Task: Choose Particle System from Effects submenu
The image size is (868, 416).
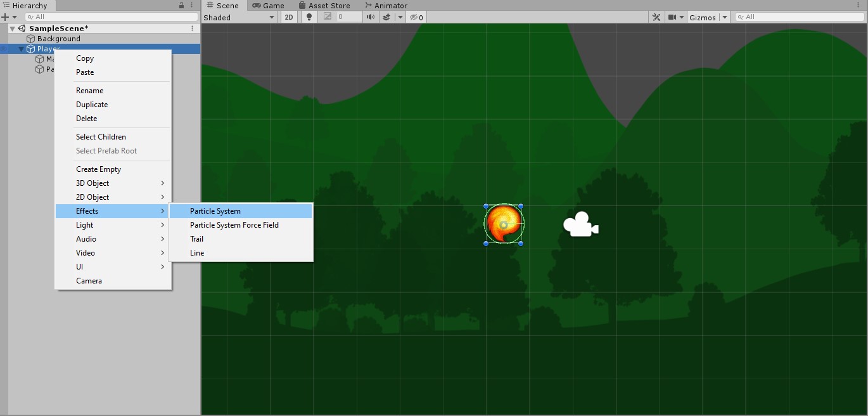Action: (214, 211)
